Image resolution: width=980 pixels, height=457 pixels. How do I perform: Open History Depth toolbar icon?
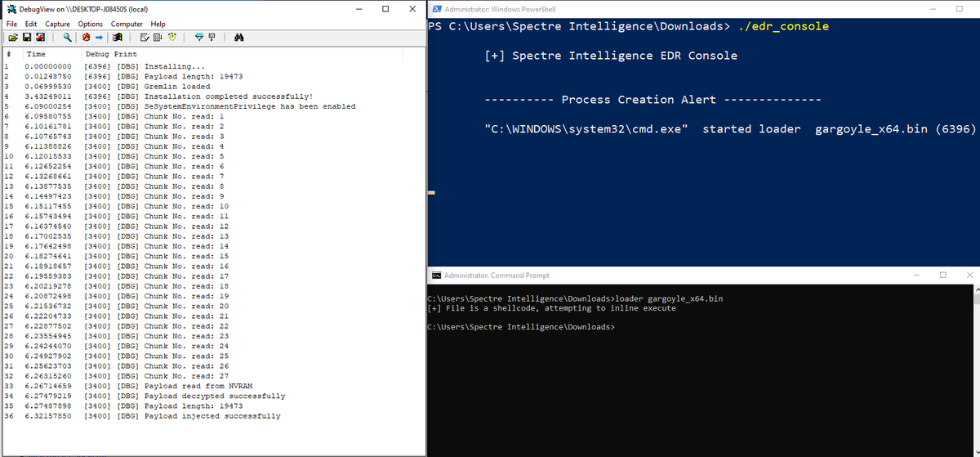pyautogui.click(x=145, y=37)
